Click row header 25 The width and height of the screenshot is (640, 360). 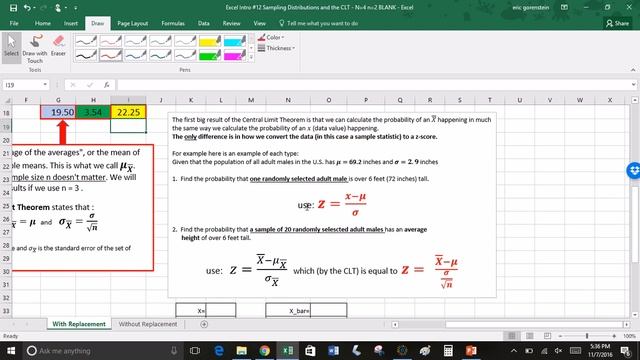[6, 206]
